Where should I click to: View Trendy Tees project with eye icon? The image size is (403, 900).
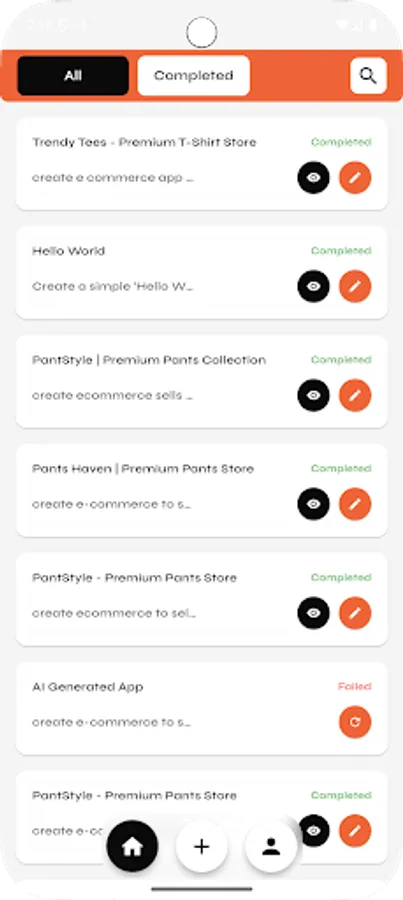[x=313, y=178]
